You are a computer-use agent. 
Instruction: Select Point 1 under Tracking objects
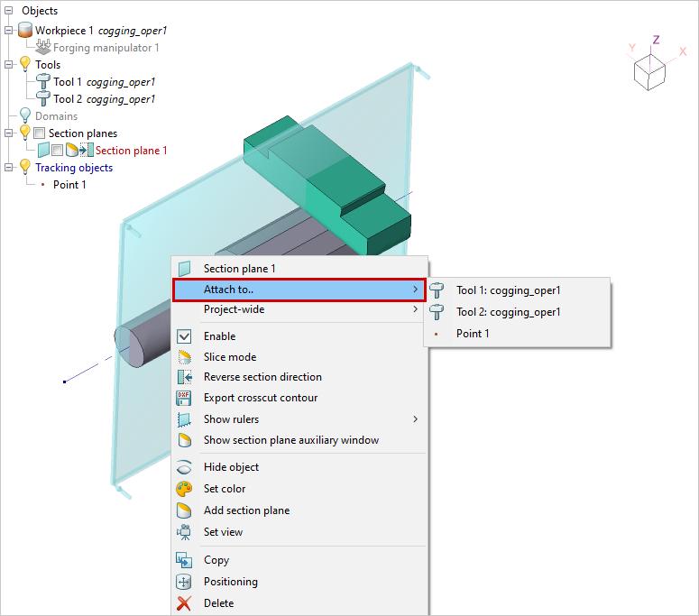click(x=69, y=185)
